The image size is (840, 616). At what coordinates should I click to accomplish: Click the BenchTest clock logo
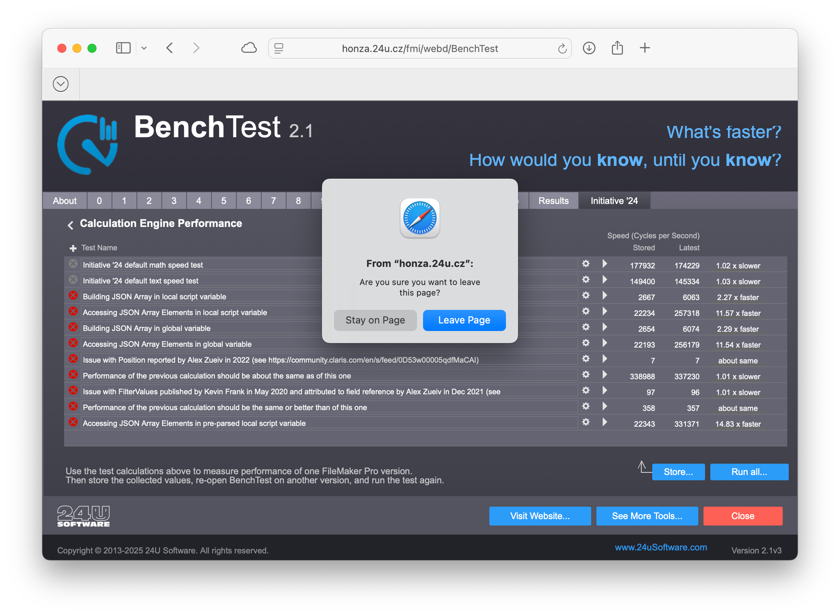pos(87,145)
